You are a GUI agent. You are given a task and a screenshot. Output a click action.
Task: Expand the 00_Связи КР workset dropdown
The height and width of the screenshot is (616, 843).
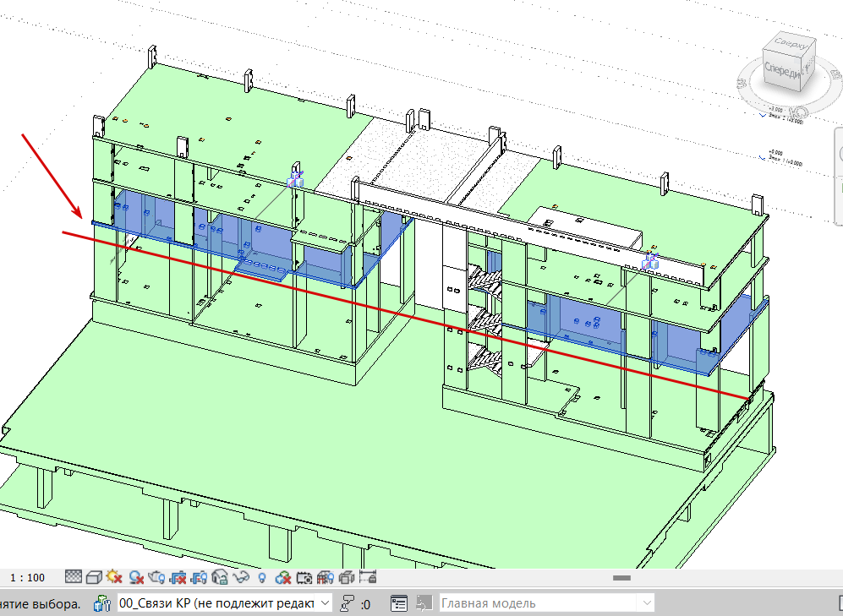pos(225,603)
